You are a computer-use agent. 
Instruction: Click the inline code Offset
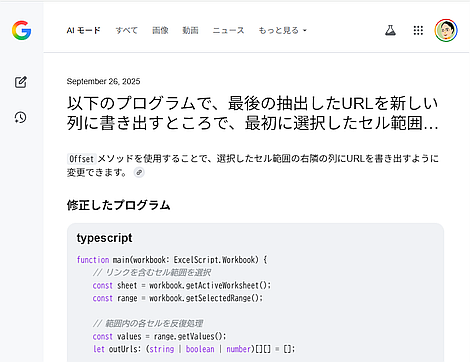pyautogui.click(x=82, y=159)
